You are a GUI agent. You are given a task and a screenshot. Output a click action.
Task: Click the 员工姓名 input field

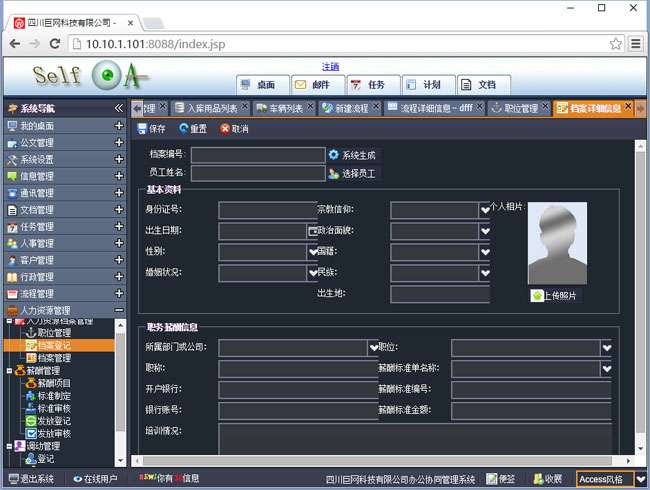click(257, 173)
